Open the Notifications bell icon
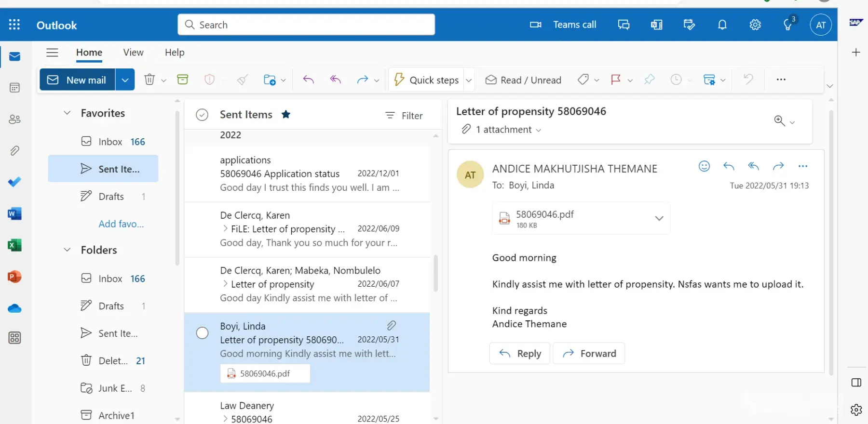Viewport: 868px width, 424px height. [722, 25]
